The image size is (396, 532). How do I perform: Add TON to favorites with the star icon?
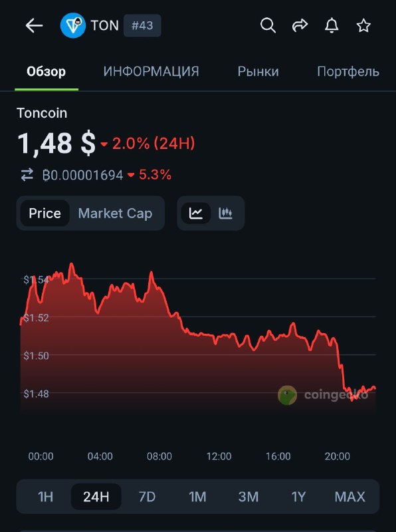[x=363, y=25]
